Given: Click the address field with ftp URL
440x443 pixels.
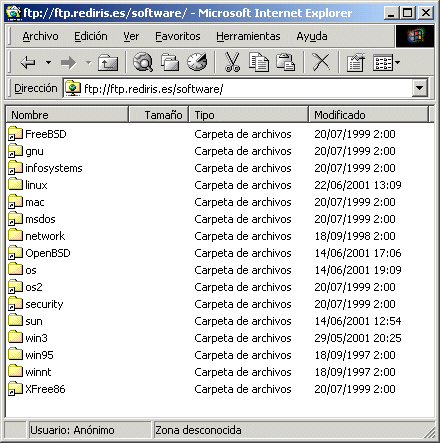Looking at the screenshot, I should pyautogui.click(x=238, y=89).
